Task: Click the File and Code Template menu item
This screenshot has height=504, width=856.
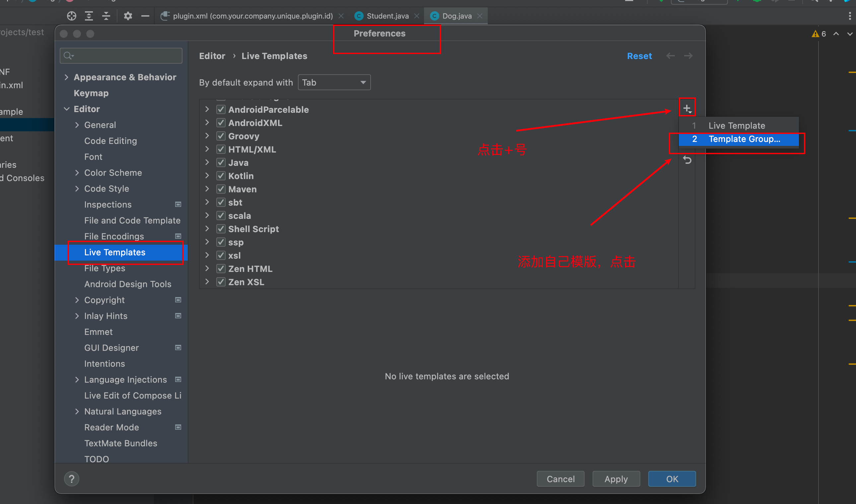Action: coord(132,220)
